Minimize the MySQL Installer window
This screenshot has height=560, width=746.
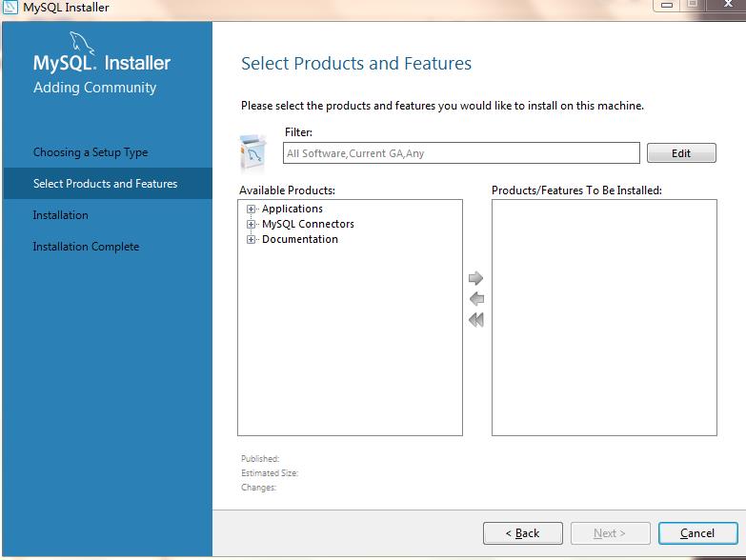(x=667, y=5)
